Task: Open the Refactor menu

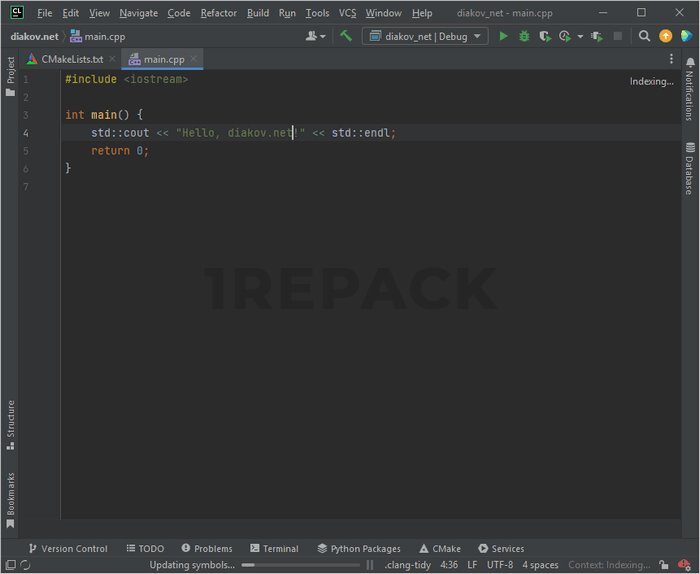Action: [218, 13]
